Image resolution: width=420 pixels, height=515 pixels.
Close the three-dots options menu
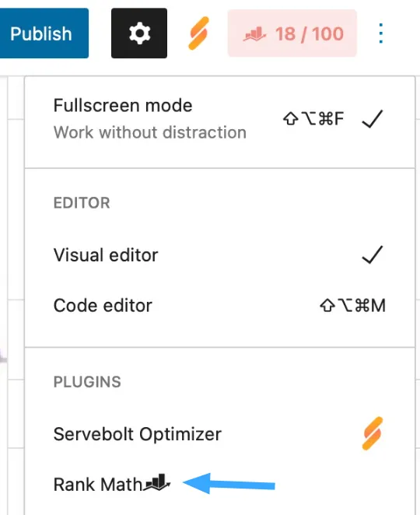380,33
